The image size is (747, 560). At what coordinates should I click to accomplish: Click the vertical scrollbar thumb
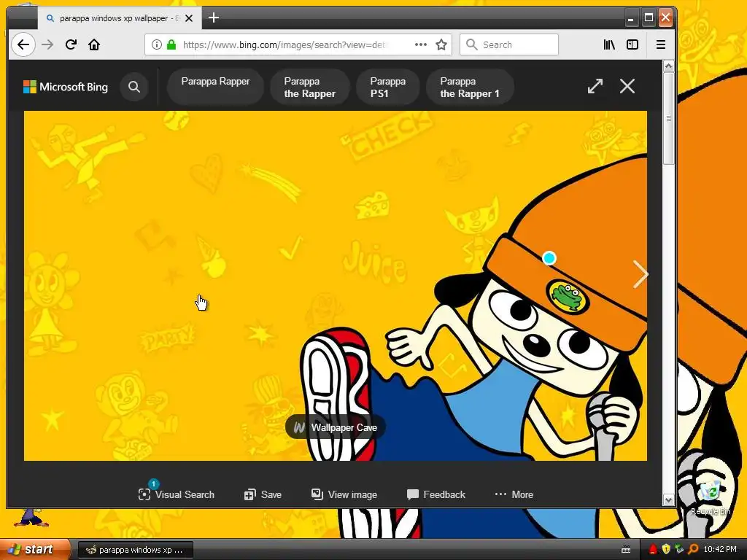coord(668,118)
